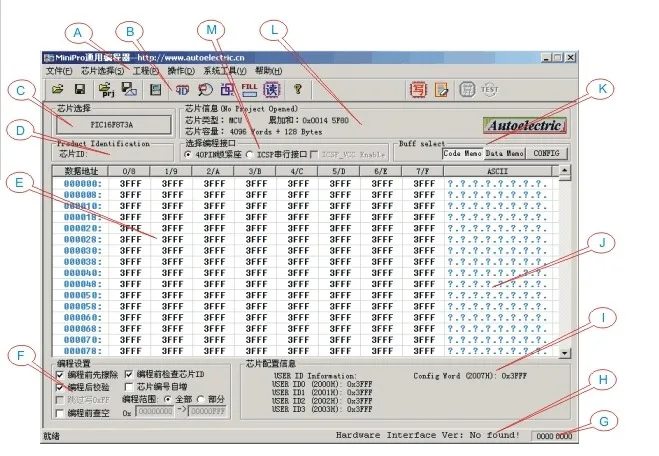
Task: Click the ASCII column header
Action: [498, 171]
